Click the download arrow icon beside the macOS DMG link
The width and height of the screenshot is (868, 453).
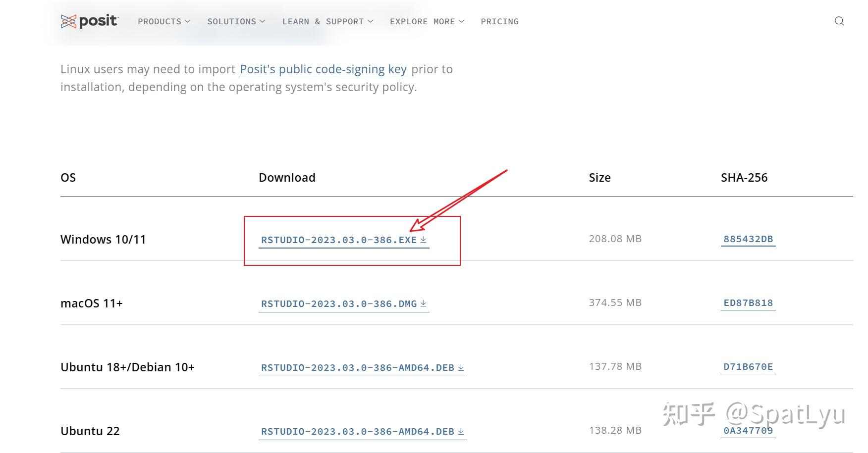click(423, 303)
